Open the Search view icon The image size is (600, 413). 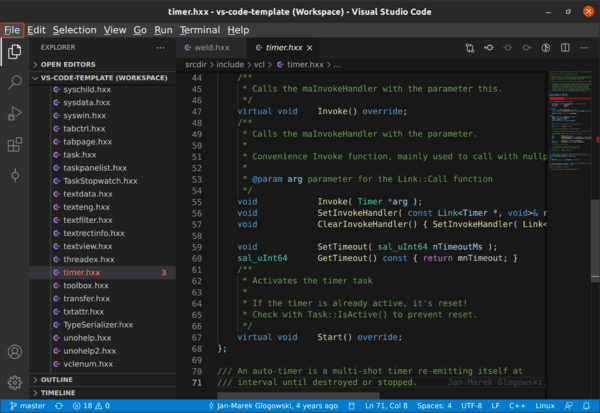tap(15, 82)
